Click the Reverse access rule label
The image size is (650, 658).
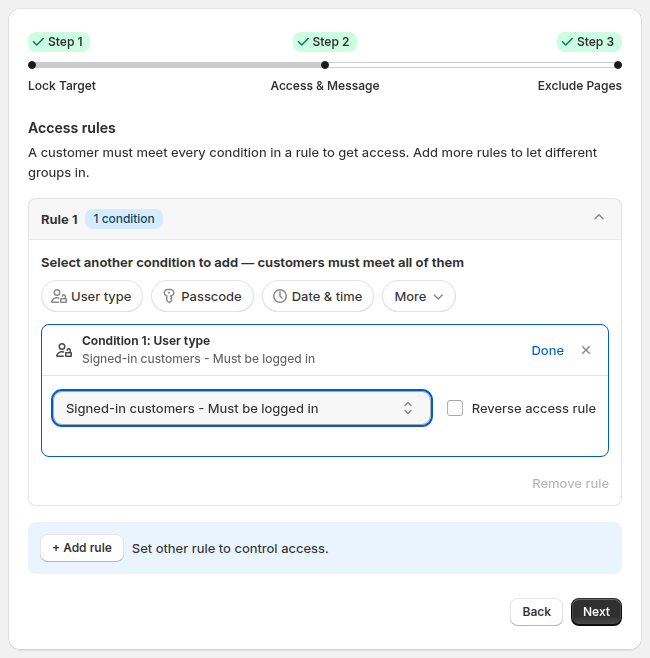pyautogui.click(x=533, y=408)
